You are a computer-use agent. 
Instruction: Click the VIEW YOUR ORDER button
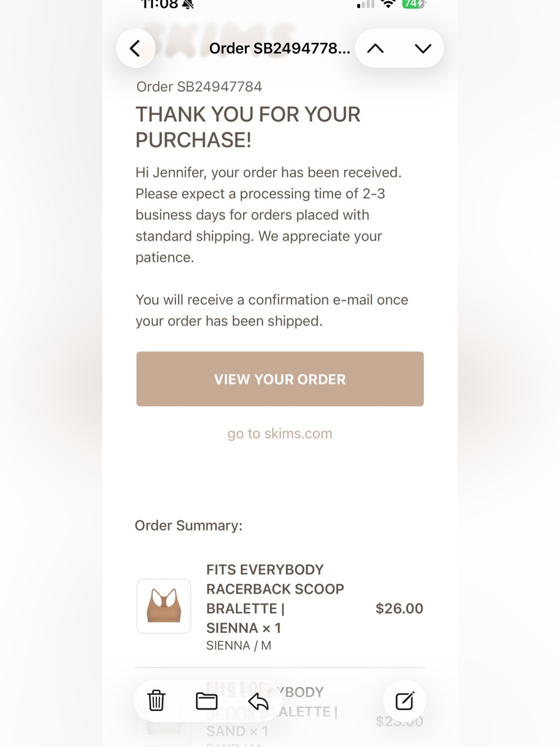tap(280, 379)
